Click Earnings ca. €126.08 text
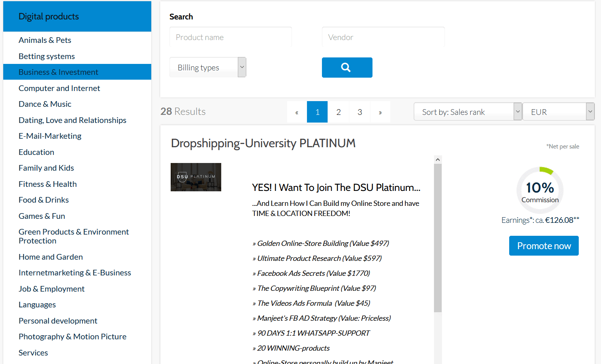601x364 pixels. point(540,220)
